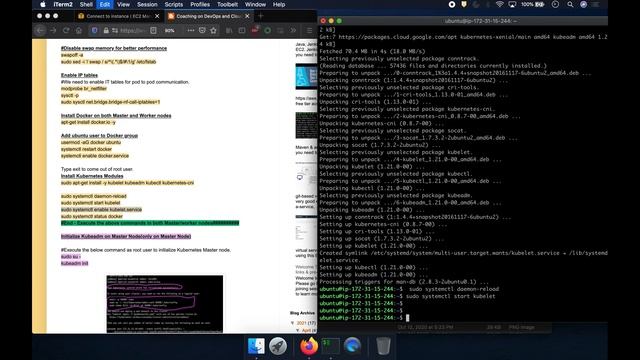Click the green circle extension icon
This screenshot has width=640, height=360.
pos(268,30)
